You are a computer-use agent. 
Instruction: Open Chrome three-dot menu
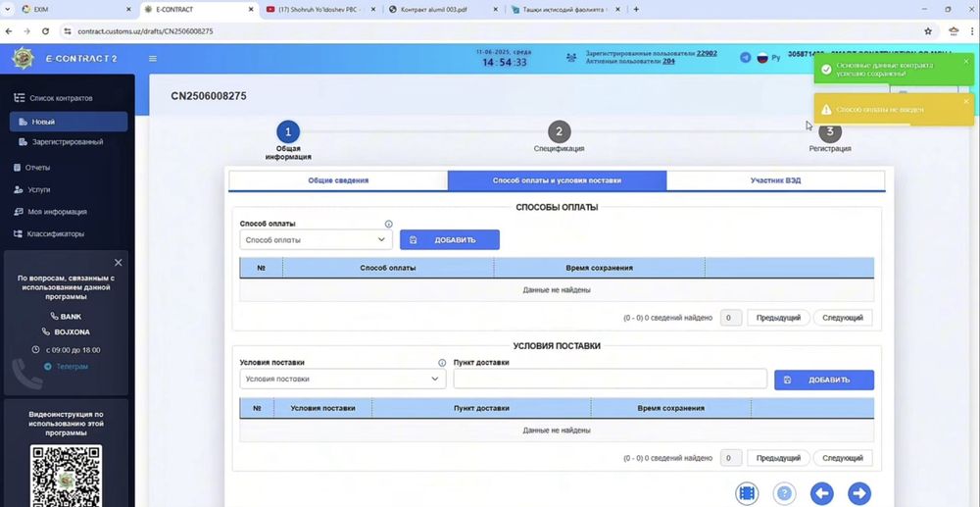[970, 30]
